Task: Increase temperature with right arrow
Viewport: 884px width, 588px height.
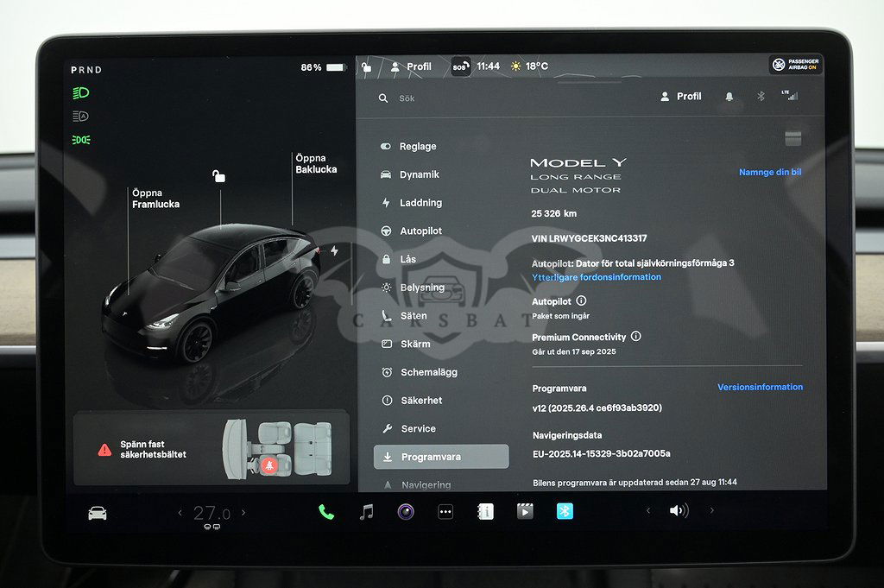Action: 243,513
